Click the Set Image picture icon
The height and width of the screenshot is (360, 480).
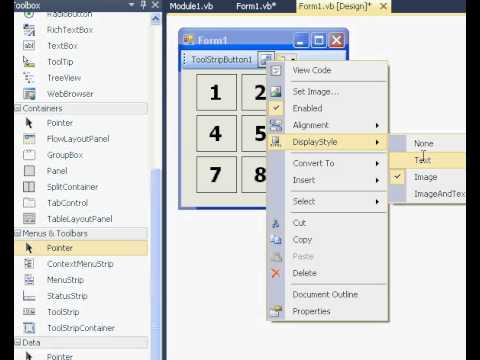[276, 92]
